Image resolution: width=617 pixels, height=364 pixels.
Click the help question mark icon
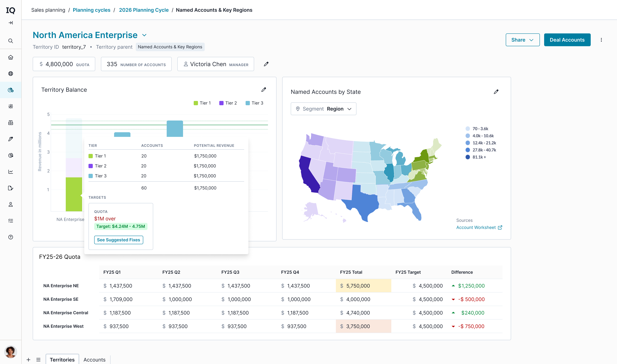coord(10,237)
